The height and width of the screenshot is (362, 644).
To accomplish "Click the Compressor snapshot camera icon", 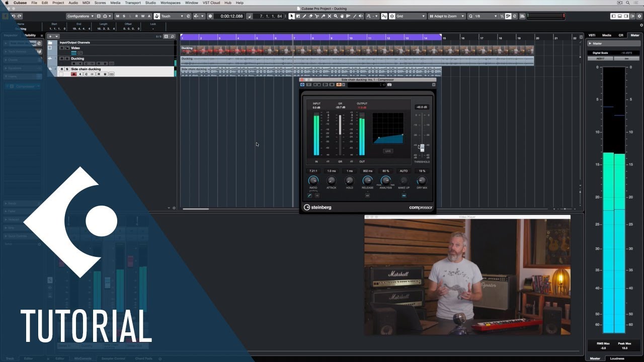I will tap(389, 84).
